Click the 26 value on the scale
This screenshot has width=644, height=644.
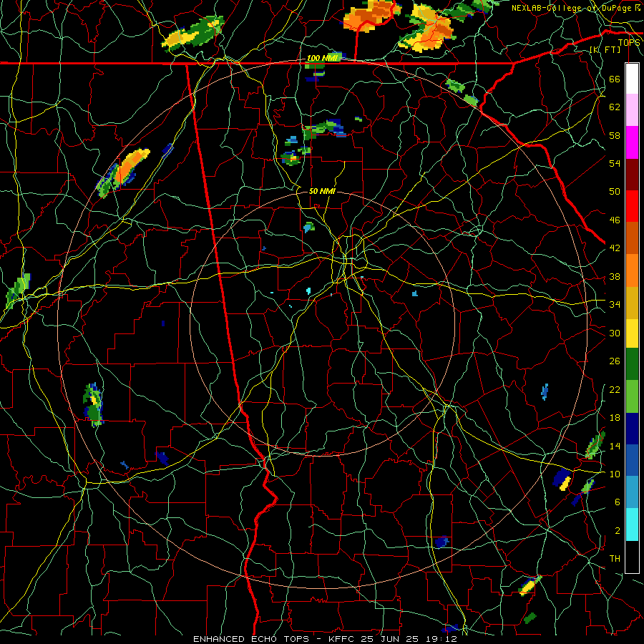pos(615,361)
